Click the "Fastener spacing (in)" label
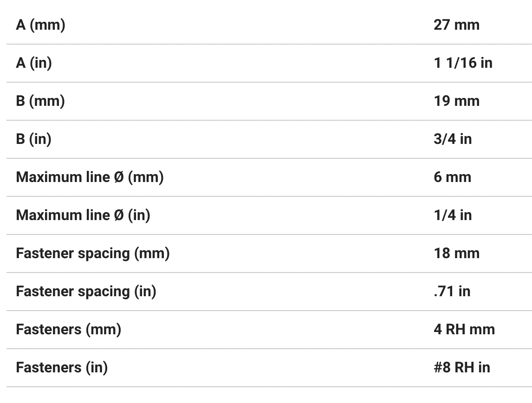The height and width of the screenshot is (403, 532). pos(86,291)
